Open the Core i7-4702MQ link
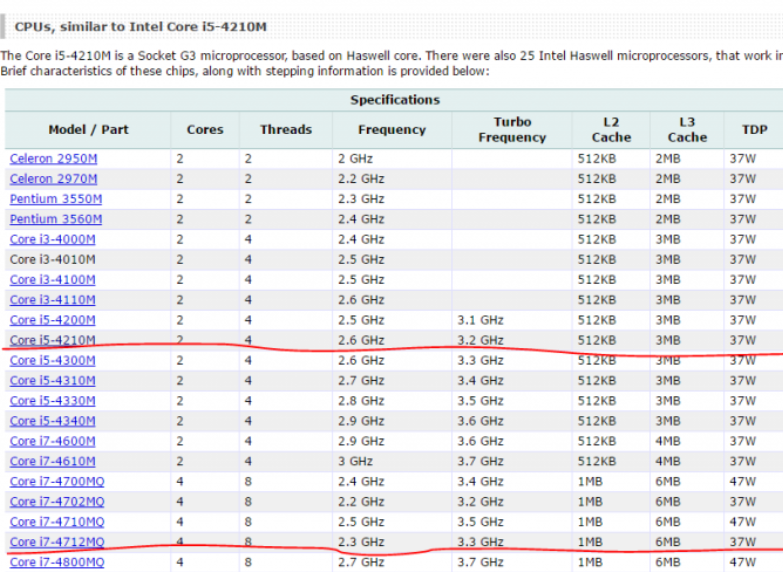The image size is (783, 572). tap(57, 502)
